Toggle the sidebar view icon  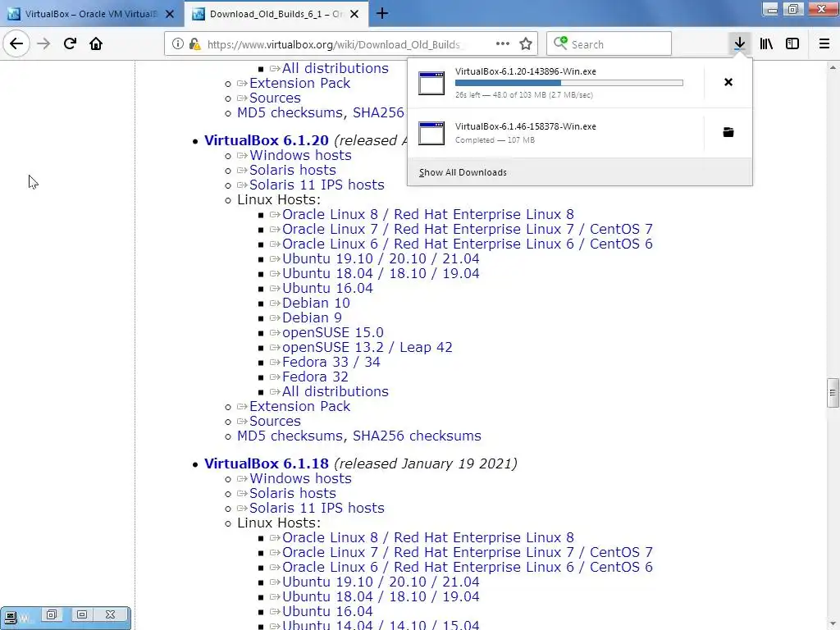point(792,43)
